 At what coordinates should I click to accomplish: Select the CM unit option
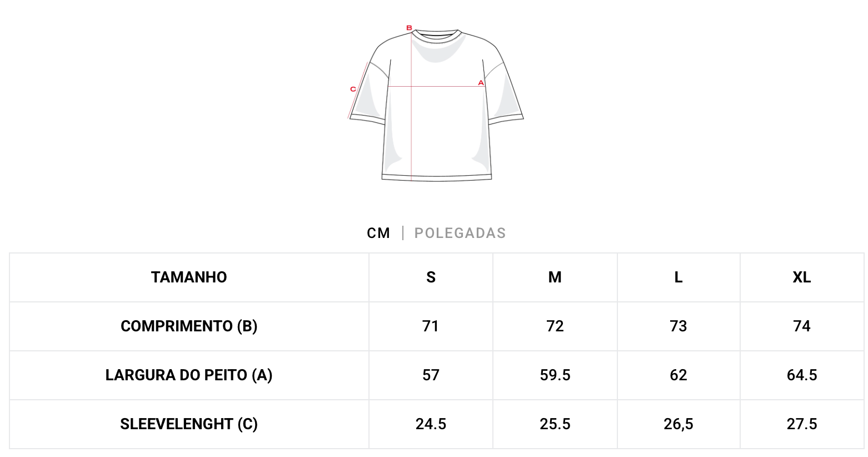click(378, 233)
